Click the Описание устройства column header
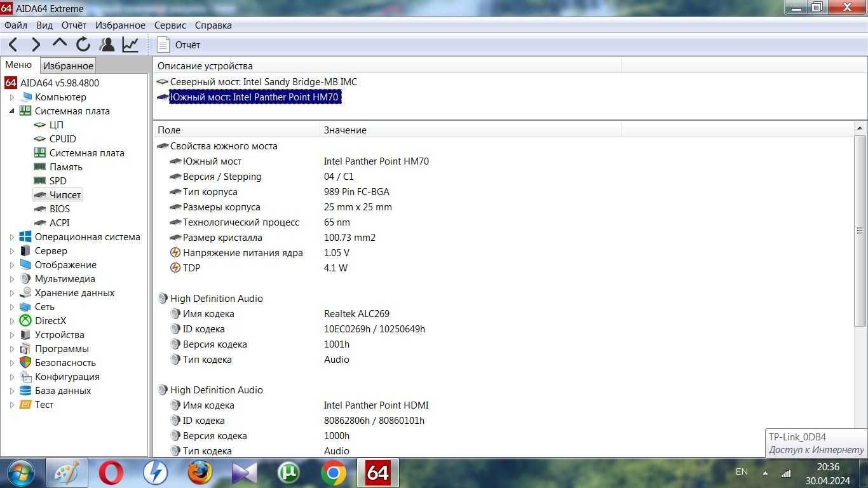868x488 pixels. [387, 66]
